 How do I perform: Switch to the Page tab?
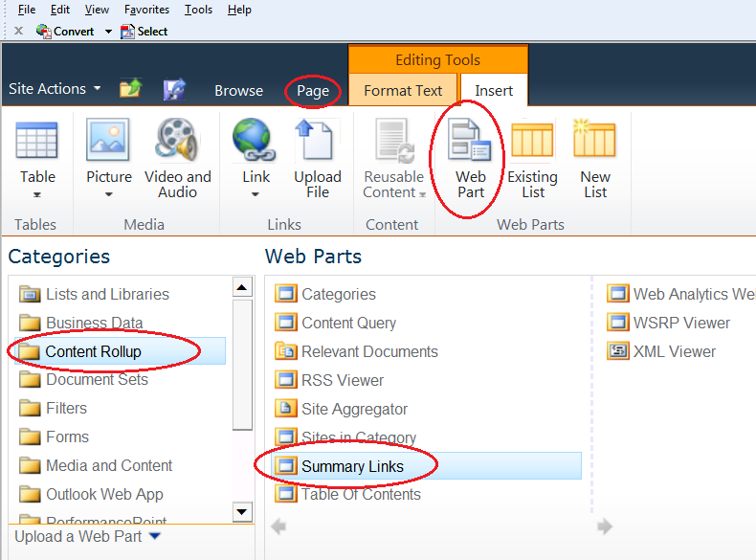click(x=313, y=91)
